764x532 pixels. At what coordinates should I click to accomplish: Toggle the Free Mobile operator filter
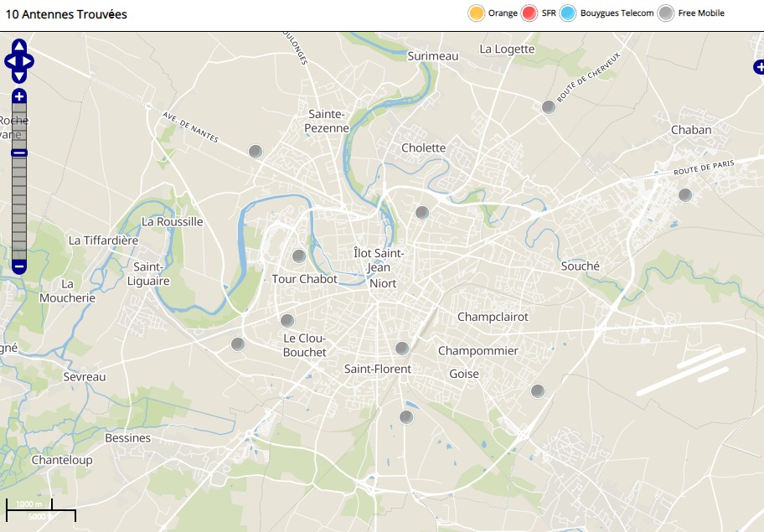click(666, 13)
